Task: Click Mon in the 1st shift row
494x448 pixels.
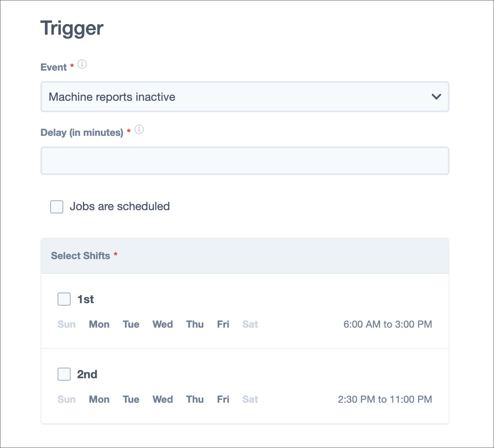Action: pyautogui.click(x=99, y=324)
